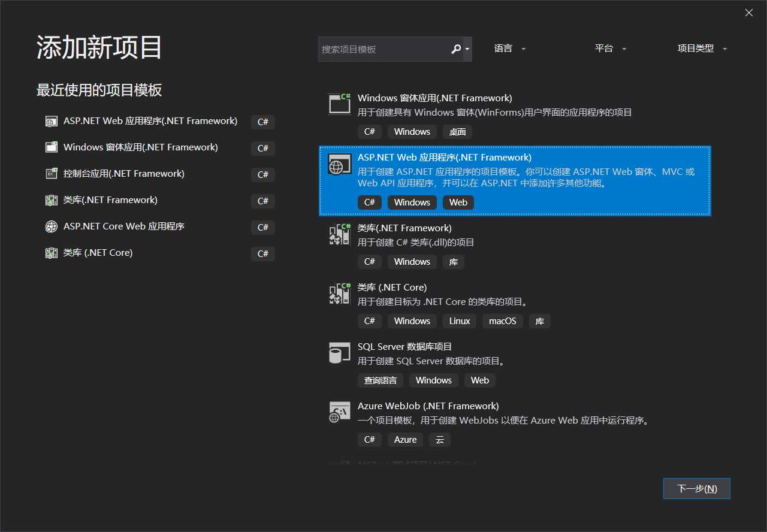Click recent 控制台应用(.NET Framework) icon
The height and width of the screenshot is (532, 767).
[52, 174]
